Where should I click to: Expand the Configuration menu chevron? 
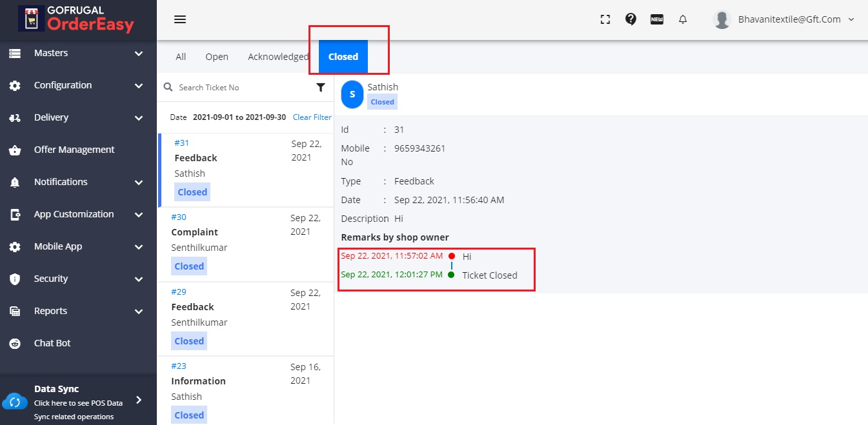[139, 86]
